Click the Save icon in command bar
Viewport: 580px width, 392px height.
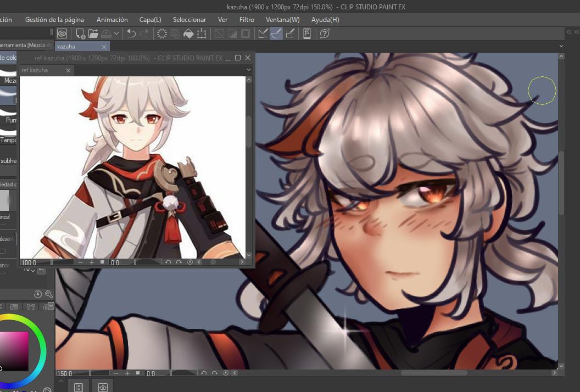(107, 33)
